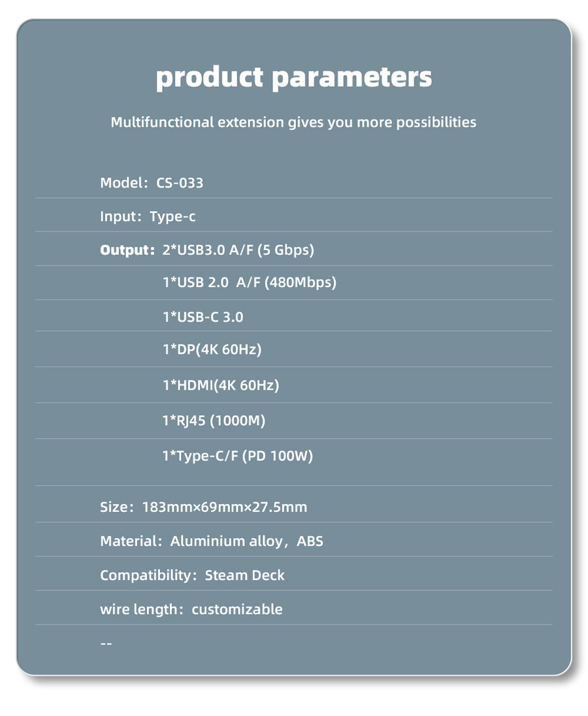Click the "CS-033" model number
Image resolution: width=588 pixels, height=716 pixels.
[180, 183]
